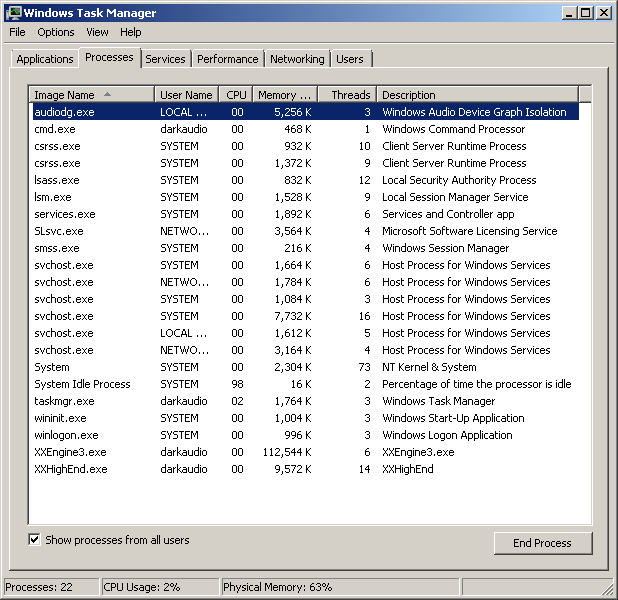
Task: Open the File menu
Action: (x=17, y=32)
